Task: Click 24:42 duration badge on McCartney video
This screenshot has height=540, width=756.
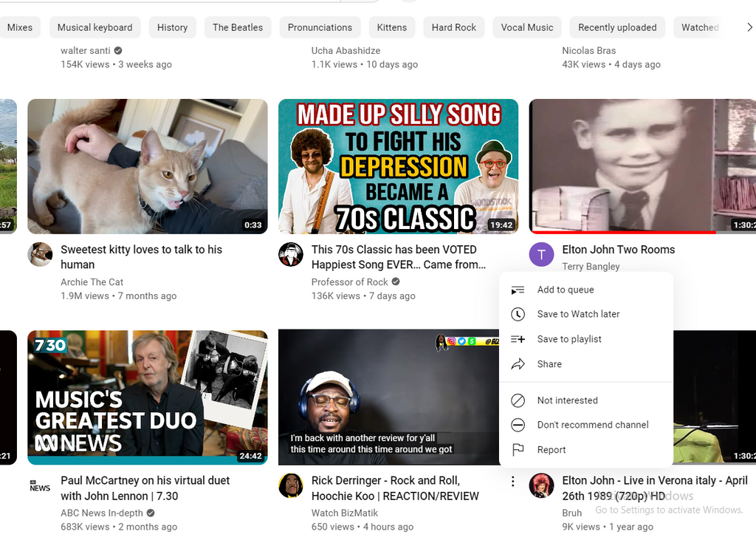Action: (x=251, y=456)
